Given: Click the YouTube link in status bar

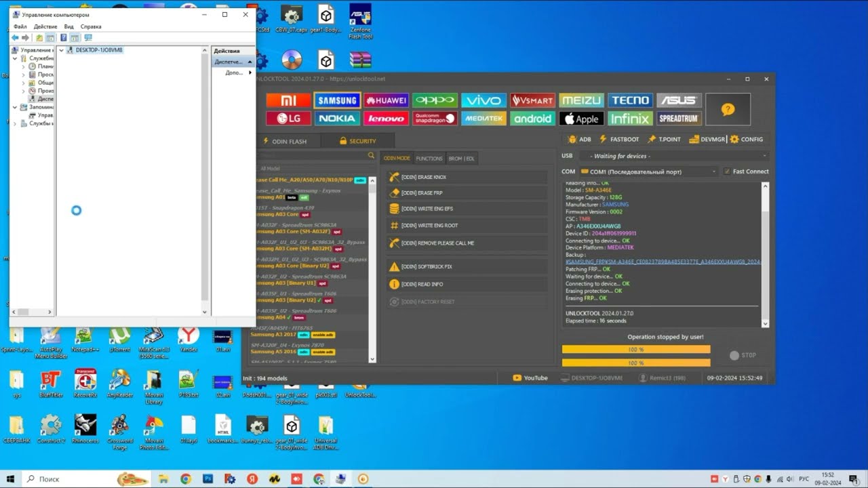Looking at the screenshot, I should (x=530, y=378).
